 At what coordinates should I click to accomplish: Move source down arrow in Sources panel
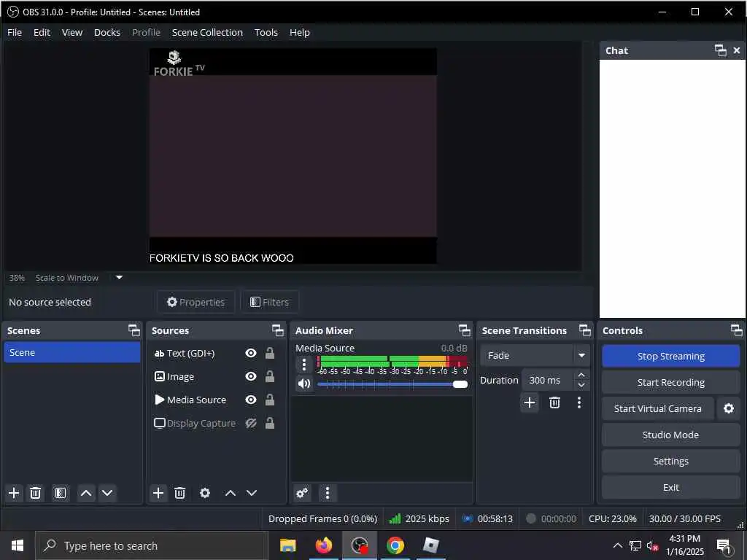coord(252,493)
